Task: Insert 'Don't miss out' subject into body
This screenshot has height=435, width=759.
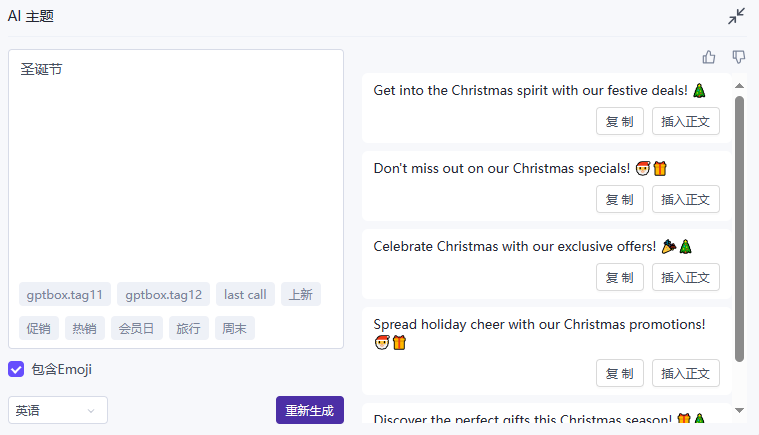Action: pyautogui.click(x=686, y=199)
